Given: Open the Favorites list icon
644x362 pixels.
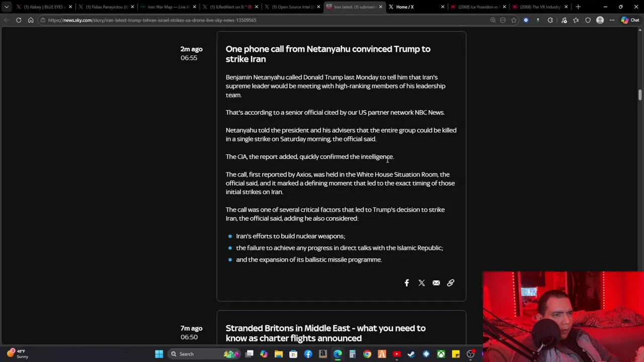Looking at the screenshot, I should click(x=576, y=20).
